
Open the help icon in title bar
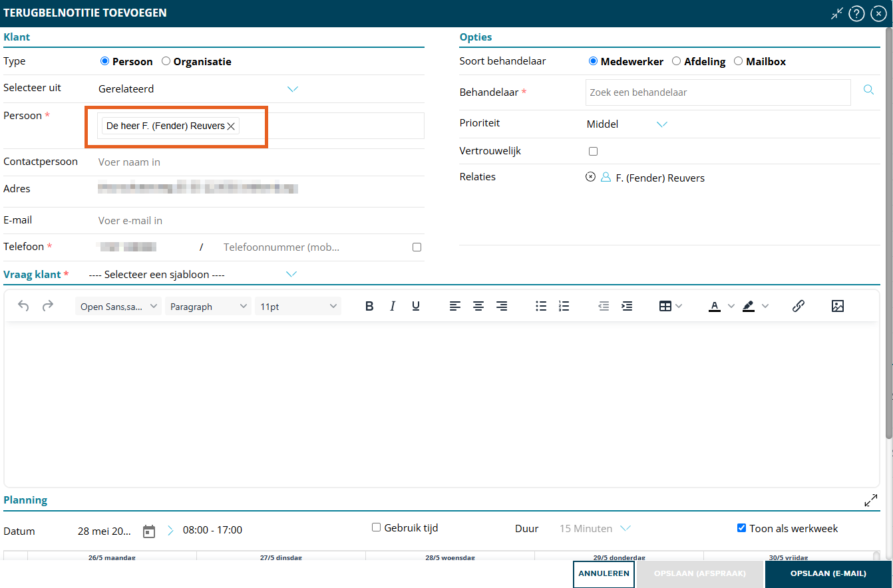pos(857,13)
